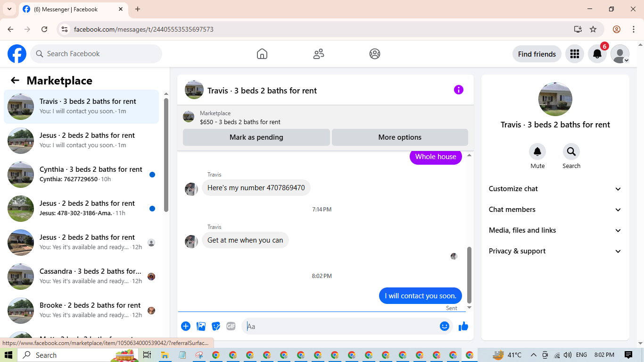644x362 pixels.
Task: Open Cassandra 3 beds 2 baths conversation
Action: [81, 277]
